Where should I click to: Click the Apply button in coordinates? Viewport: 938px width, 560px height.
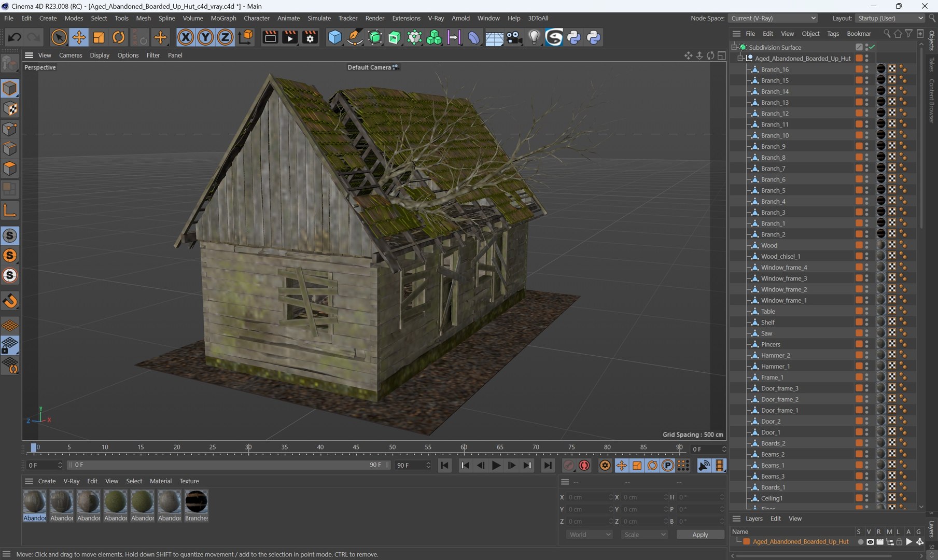pos(700,535)
